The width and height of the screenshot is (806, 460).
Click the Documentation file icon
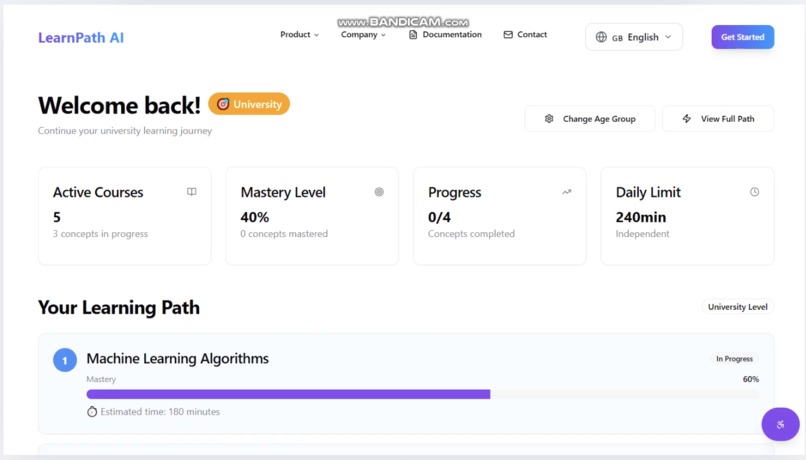point(413,34)
